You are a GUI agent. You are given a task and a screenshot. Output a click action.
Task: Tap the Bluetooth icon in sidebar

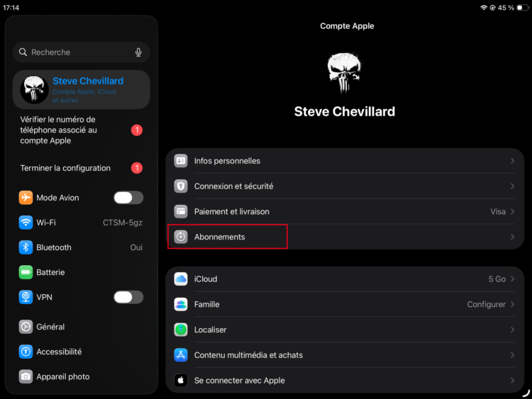[26, 247]
